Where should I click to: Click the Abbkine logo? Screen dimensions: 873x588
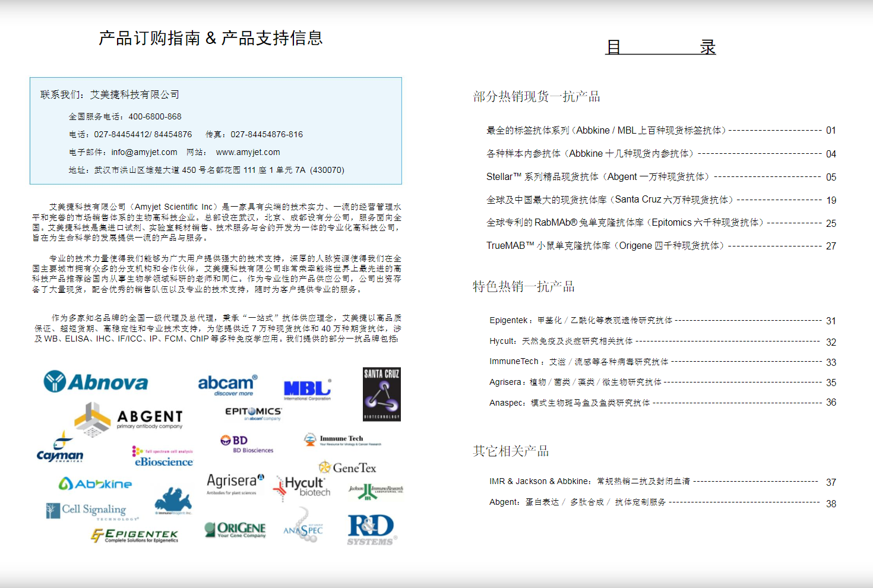pos(95,484)
